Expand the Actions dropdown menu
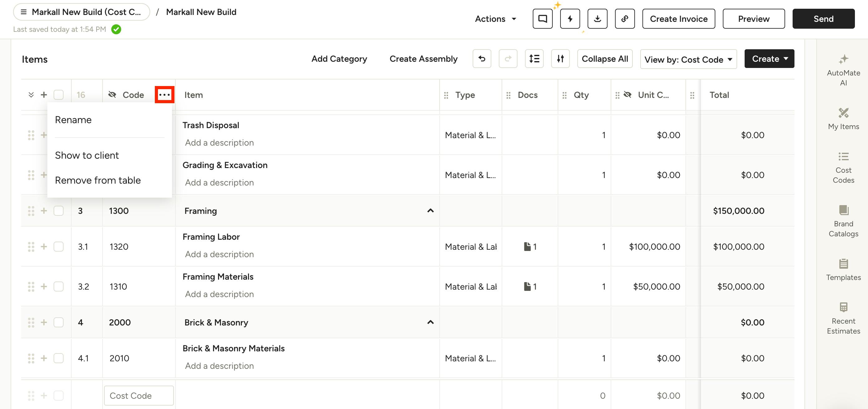Screen dimensions: 868x409 click(495, 19)
